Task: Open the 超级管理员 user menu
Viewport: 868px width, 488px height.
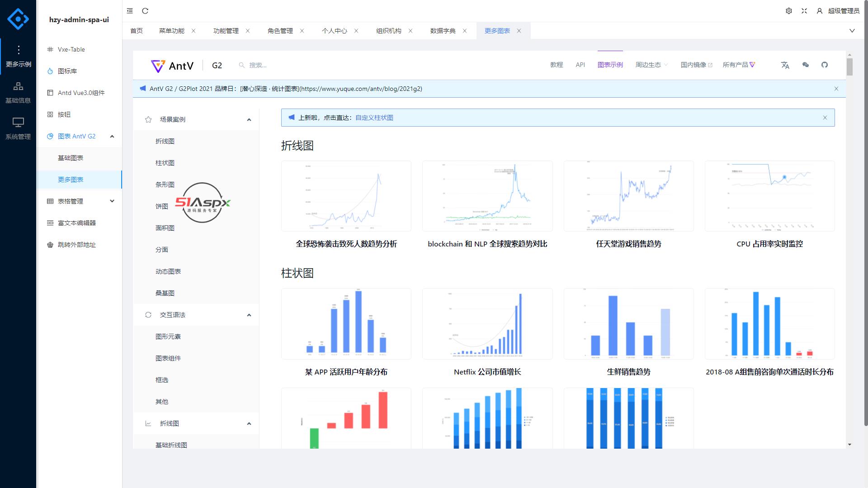Action: click(x=838, y=11)
